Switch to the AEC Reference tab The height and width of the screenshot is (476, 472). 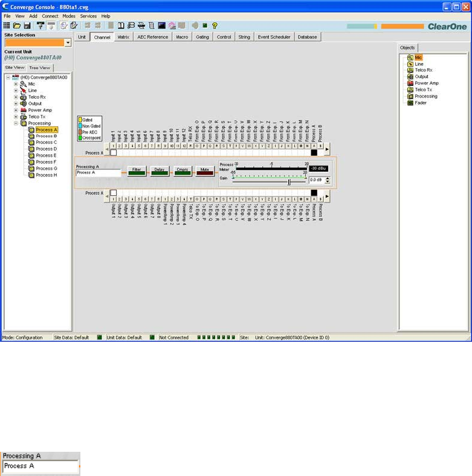[152, 37]
